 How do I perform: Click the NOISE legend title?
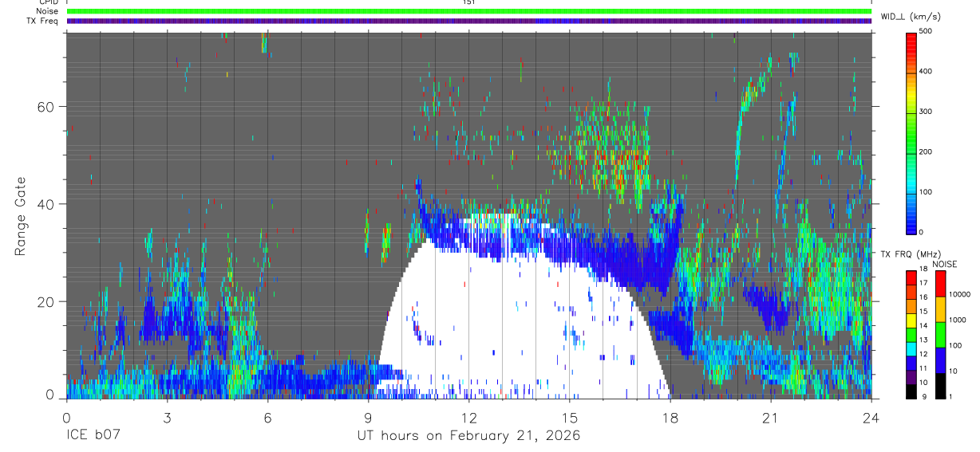coord(944,264)
